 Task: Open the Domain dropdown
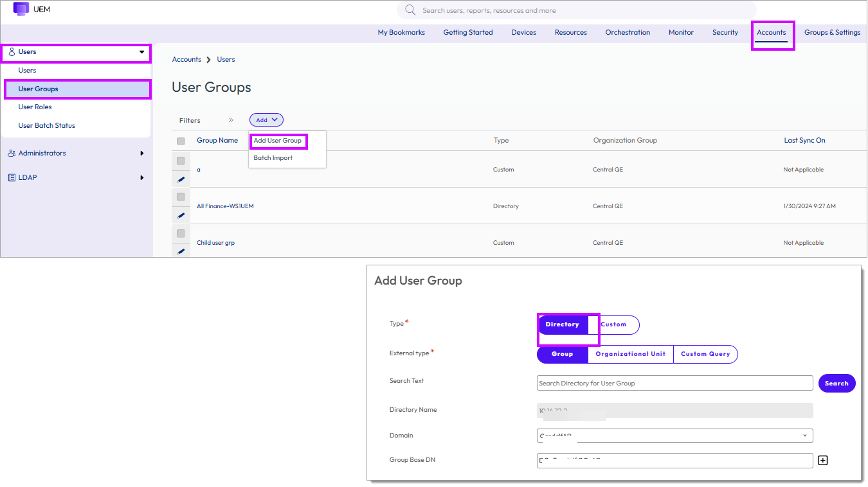click(x=674, y=436)
